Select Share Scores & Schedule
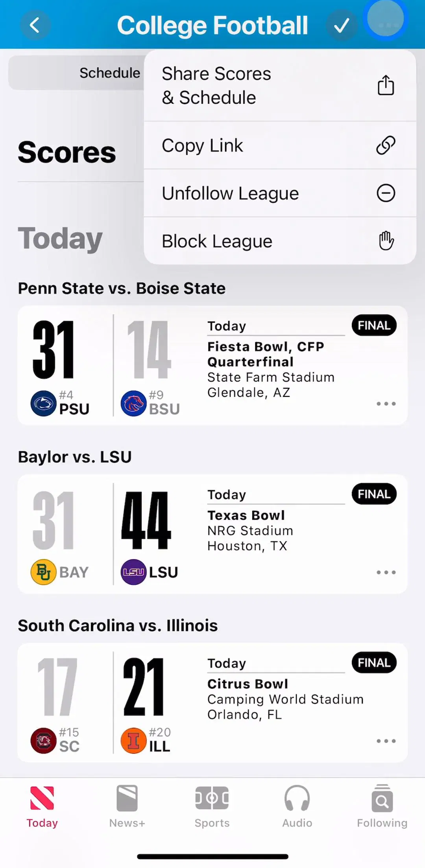 [x=280, y=85]
